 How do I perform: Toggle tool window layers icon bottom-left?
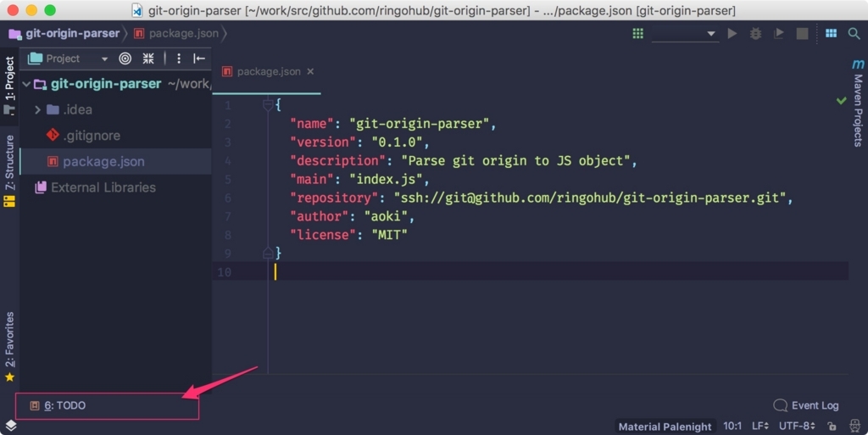pyautogui.click(x=11, y=426)
